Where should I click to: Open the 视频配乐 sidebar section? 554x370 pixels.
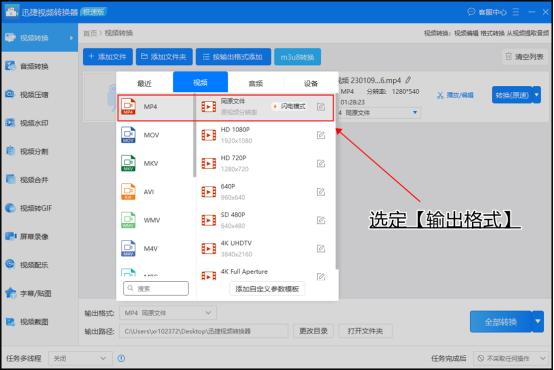[x=34, y=264]
